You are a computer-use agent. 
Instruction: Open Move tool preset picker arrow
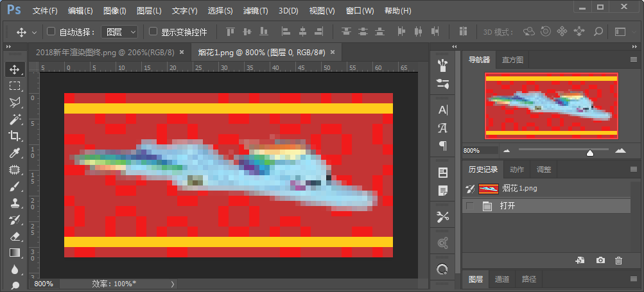[x=34, y=32]
